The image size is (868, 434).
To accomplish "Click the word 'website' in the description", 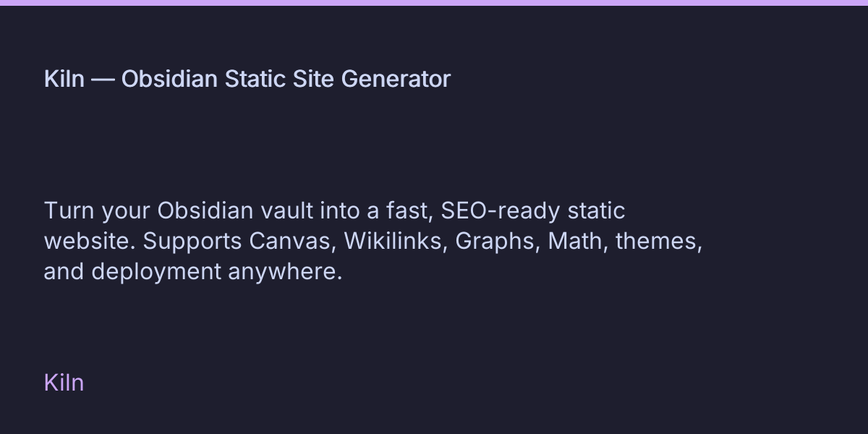I will (89, 242).
